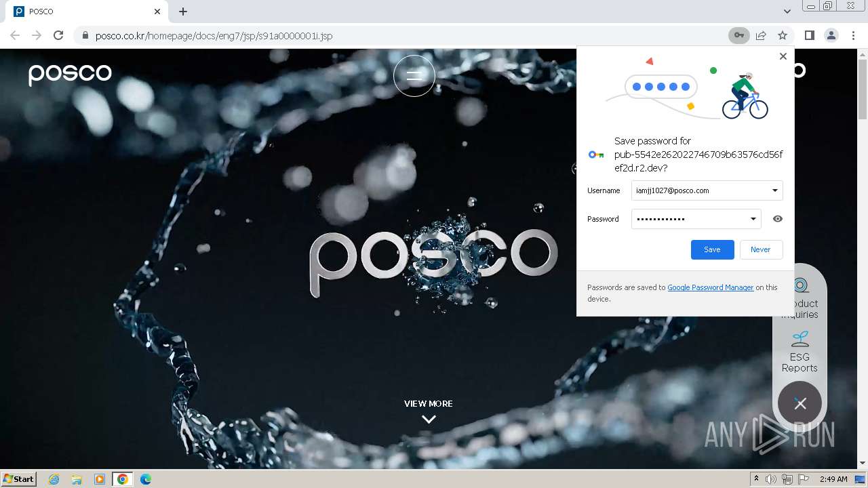Viewport: 868px width, 488px height.
Task: Open tab search chevron in title bar
Action: (787, 12)
